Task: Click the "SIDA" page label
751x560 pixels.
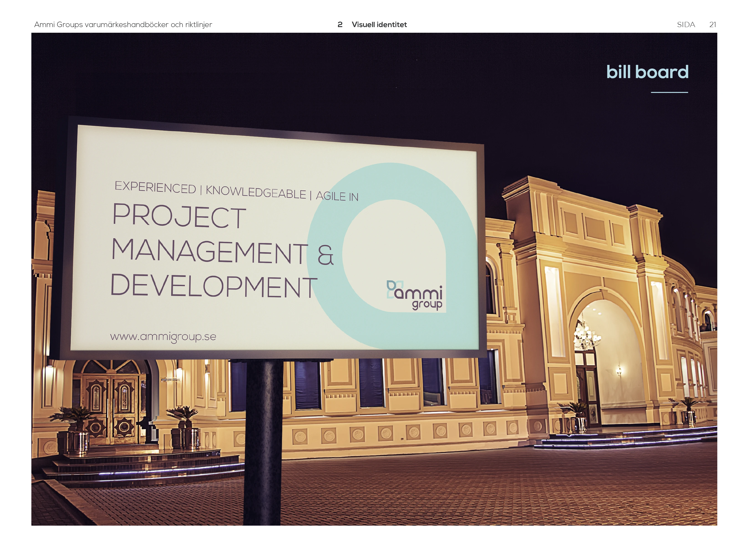Action: pyautogui.click(x=686, y=24)
